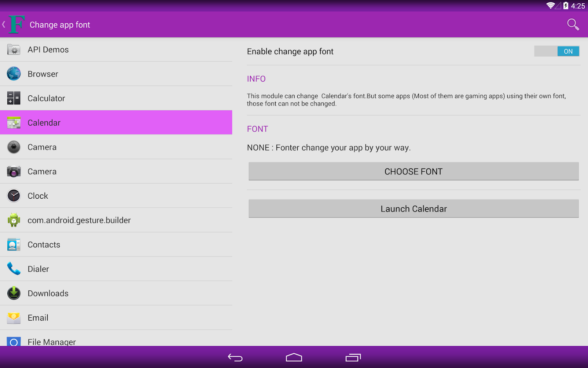Click the INFO section header
588x368 pixels.
click(x=256, y=79)
